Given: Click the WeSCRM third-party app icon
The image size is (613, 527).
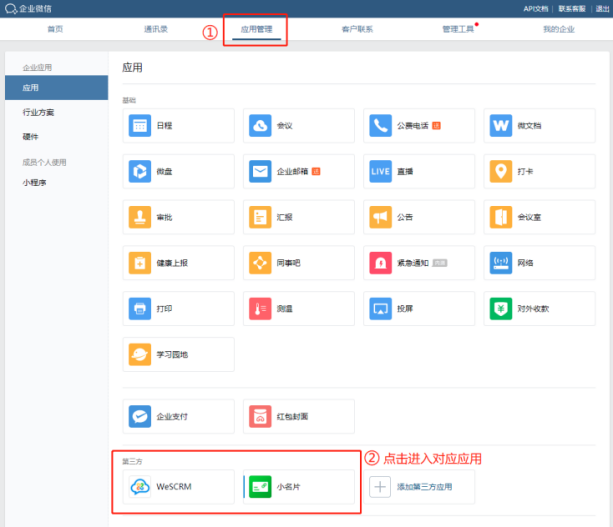Looking at the screenshot, I should [139, 487].
